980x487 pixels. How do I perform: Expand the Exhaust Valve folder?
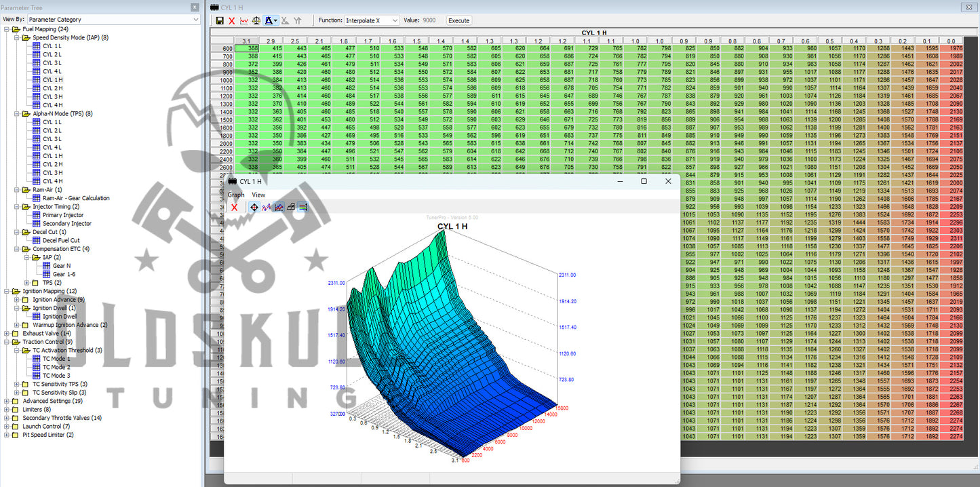(x=7, y=334)
